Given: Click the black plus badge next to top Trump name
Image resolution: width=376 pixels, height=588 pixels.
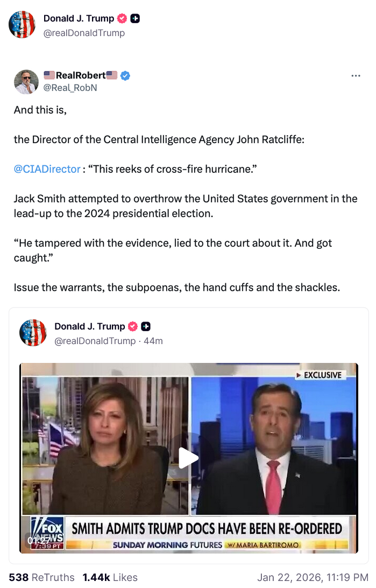Looking at the screenshot, I should 135,18.
